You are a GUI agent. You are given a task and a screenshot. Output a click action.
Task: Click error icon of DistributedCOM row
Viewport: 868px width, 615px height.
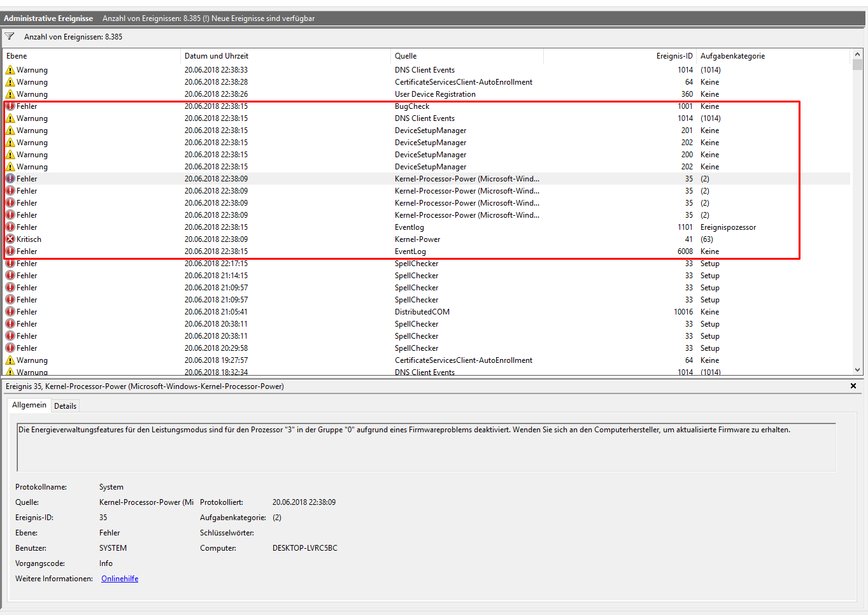tap(10, 312)
